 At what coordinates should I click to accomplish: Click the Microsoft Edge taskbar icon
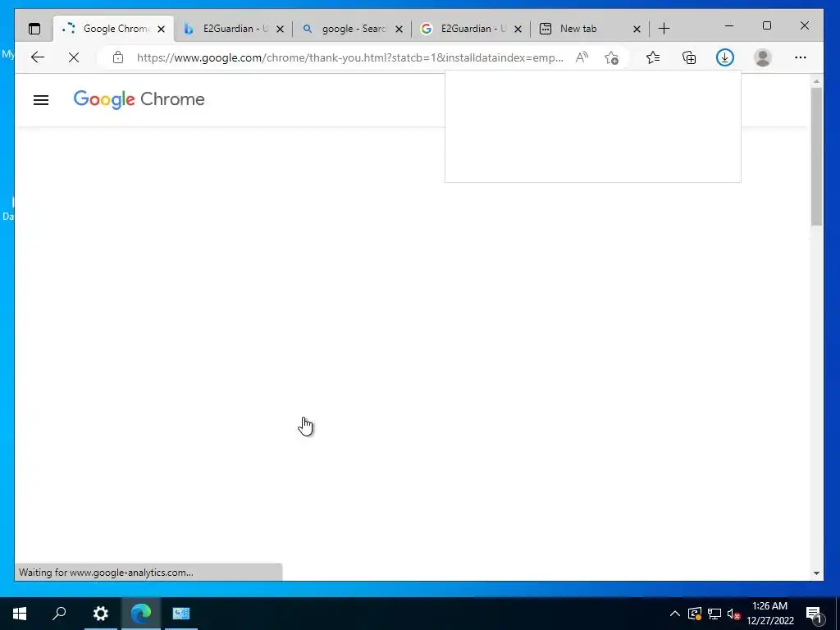tap(141, 614)
